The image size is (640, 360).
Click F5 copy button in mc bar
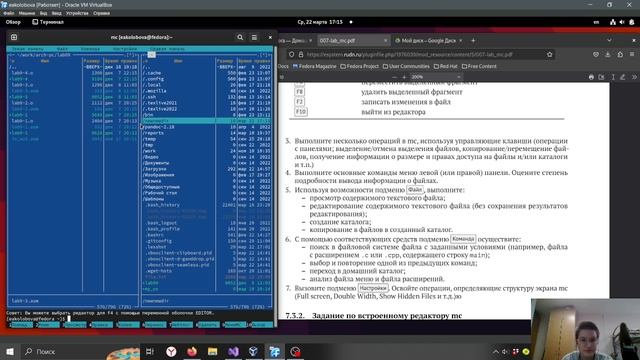coord(127,325)
